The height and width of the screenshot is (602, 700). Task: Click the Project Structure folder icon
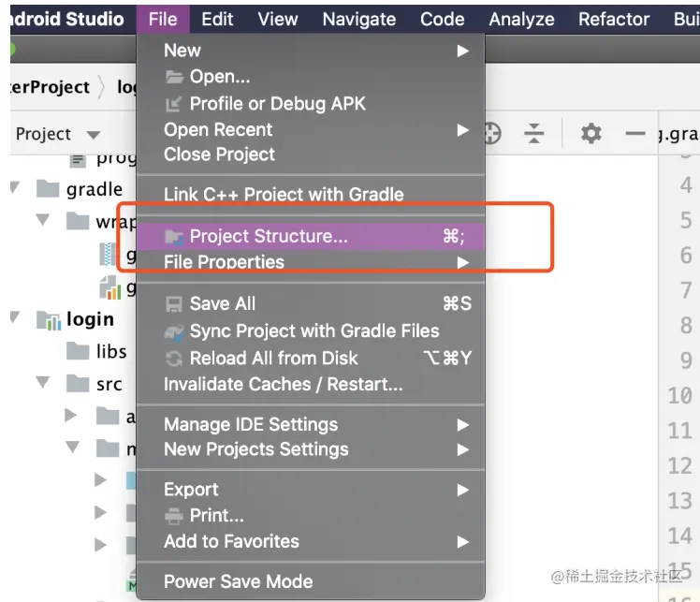pyautogui.click(x=174, y=237)
